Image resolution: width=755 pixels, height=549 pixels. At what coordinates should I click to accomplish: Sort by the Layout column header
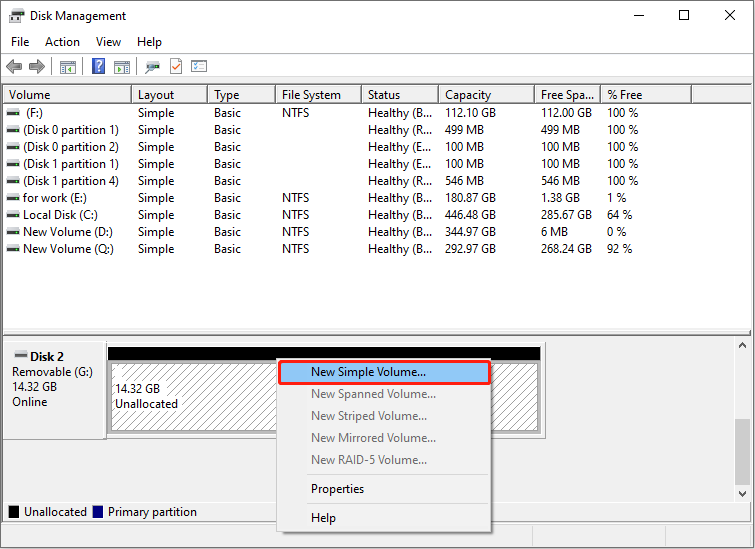click(x=169, y=95)
